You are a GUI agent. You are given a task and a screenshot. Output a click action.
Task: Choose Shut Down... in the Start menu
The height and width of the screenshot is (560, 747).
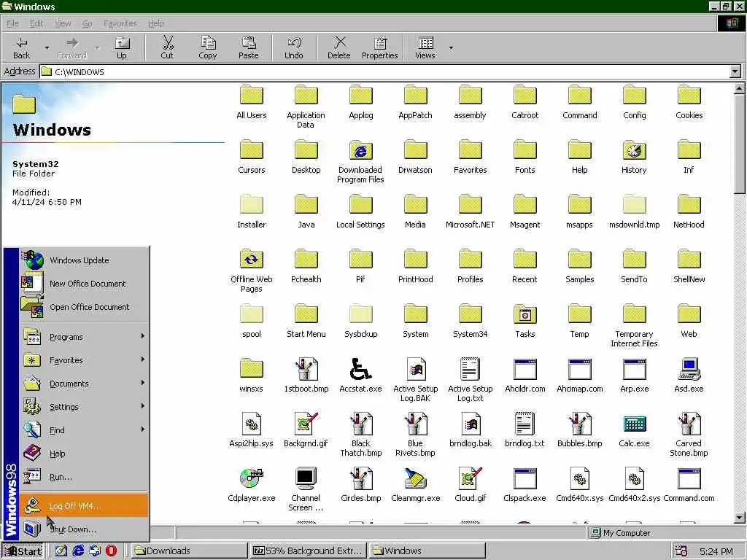pos(85,529)
